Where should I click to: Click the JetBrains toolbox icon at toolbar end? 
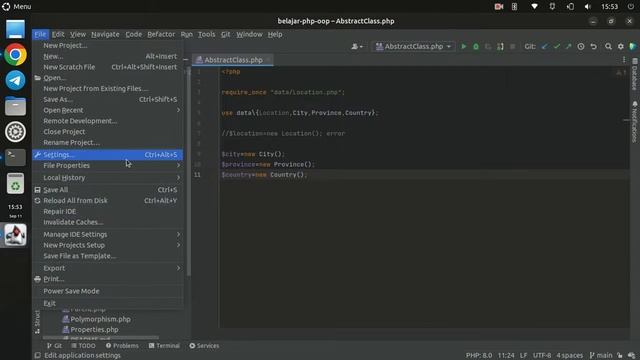[x=633, y=47]
